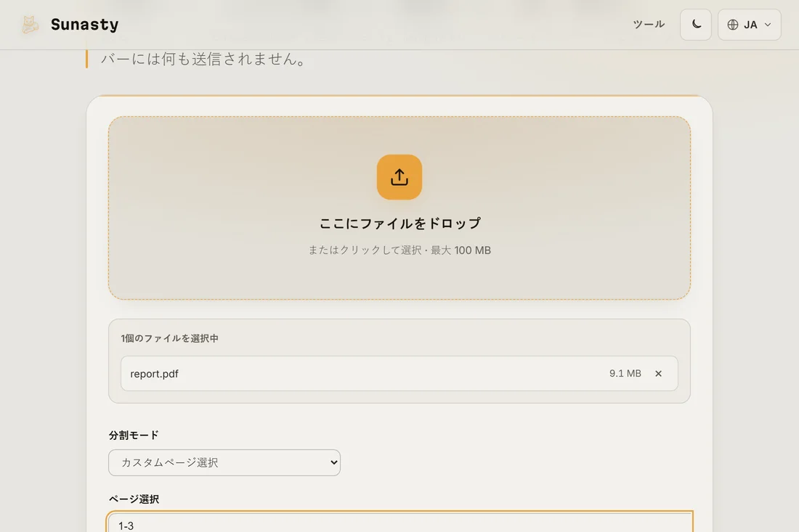The image size is (799, 532).
Task: Click the orange upload icon
Action: coord(399,177)
